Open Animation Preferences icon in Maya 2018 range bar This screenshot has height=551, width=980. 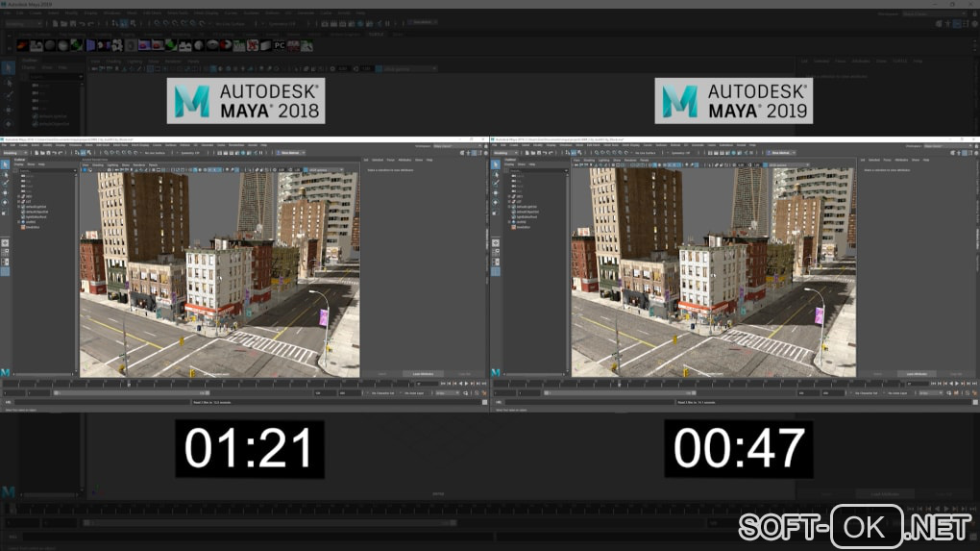[x=483, y=392]
